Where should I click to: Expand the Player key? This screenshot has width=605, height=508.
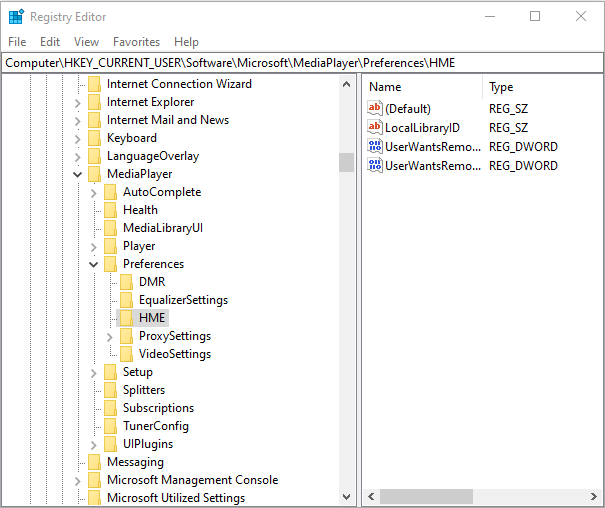click(93, 246)
